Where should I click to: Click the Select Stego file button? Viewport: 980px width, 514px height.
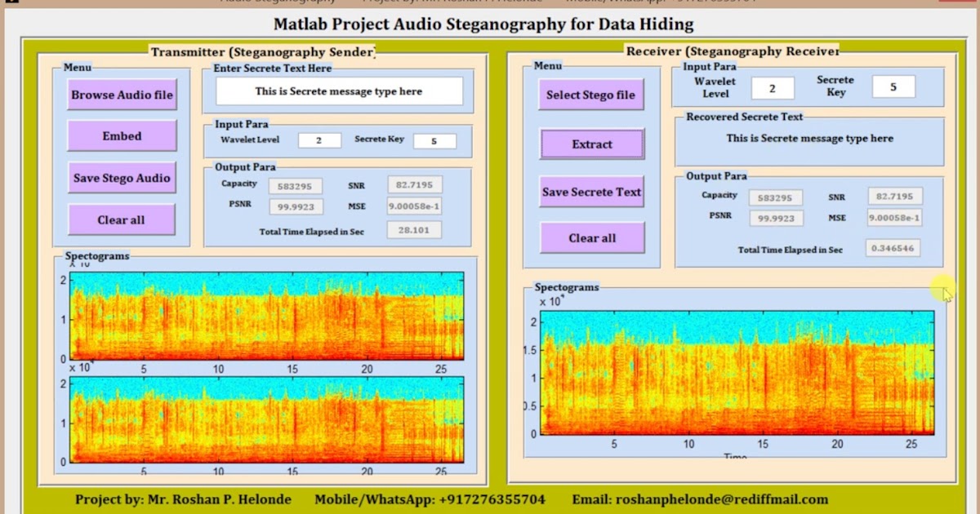[590, 95]
